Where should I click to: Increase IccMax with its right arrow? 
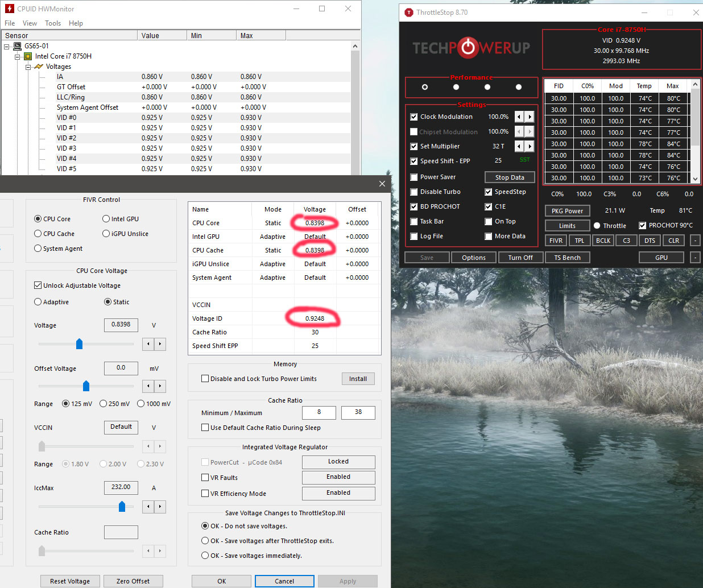point(160,506)
